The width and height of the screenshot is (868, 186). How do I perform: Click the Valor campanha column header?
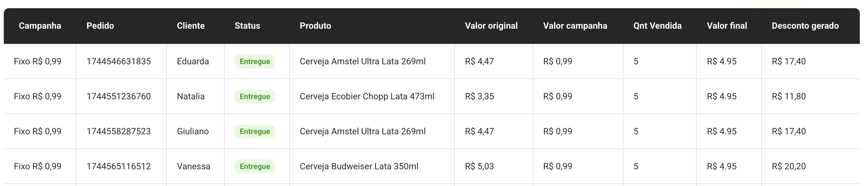(x=575, y=26)
